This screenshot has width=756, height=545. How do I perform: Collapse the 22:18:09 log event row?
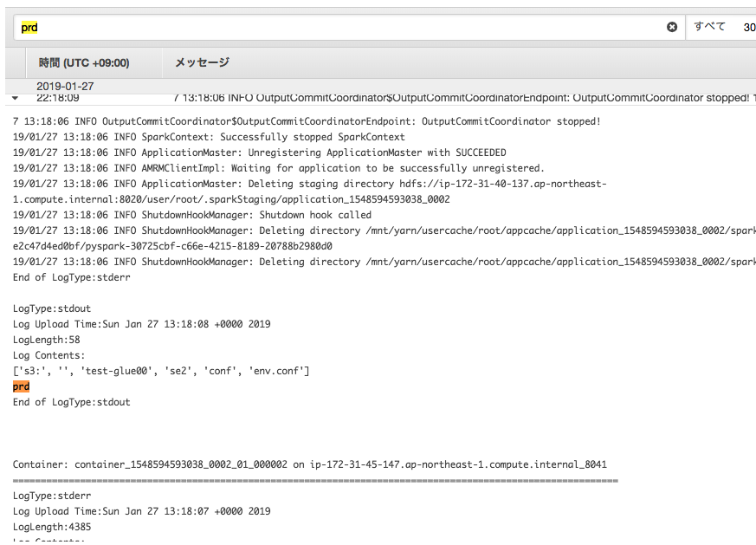(x=15, y=98)
